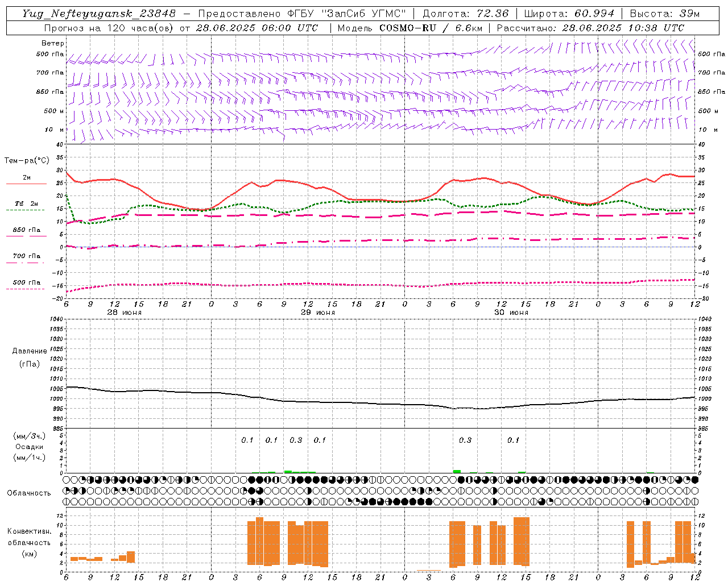Select the 700 гПа temperature legend entry
The width and height of the screenshot is (728, 582).
27,256
